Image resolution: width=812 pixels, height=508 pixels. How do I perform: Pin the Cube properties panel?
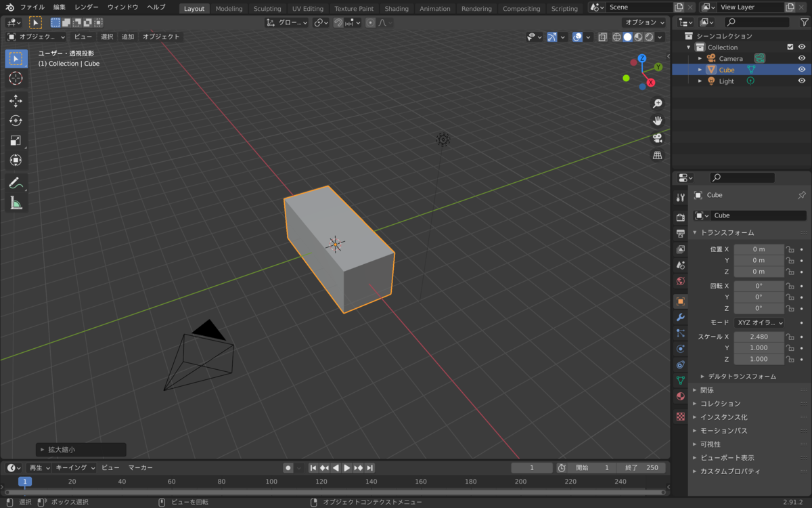802,195
